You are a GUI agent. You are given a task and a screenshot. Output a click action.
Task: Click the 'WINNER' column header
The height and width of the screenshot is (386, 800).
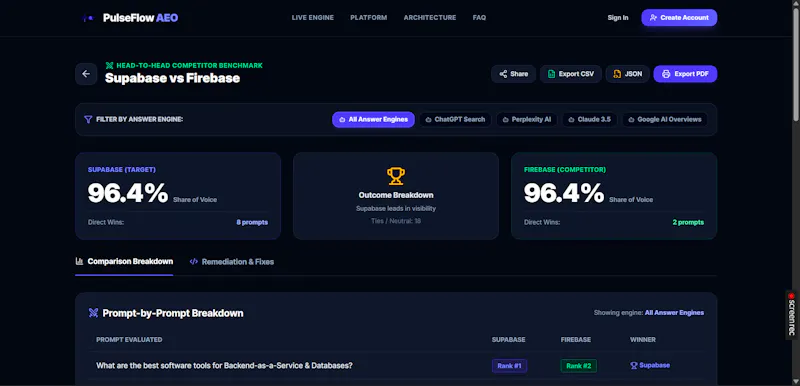(x=643, y=340)
